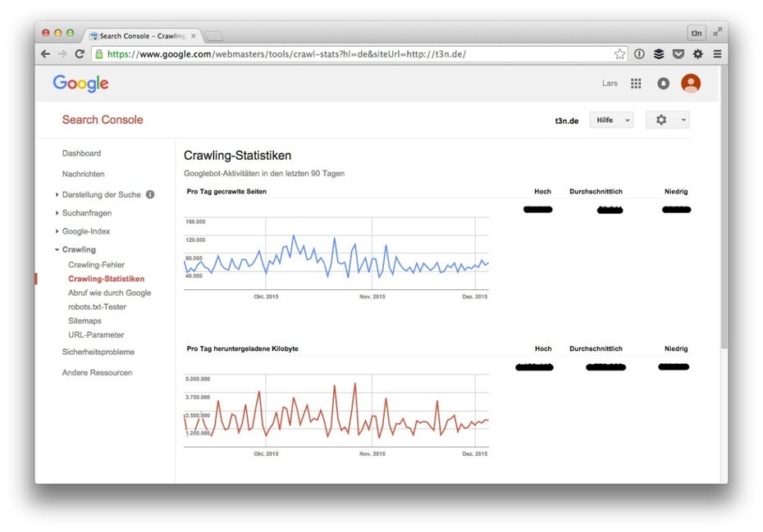
Task: Click the Search Console heading link
Action: tap(103, 120)
